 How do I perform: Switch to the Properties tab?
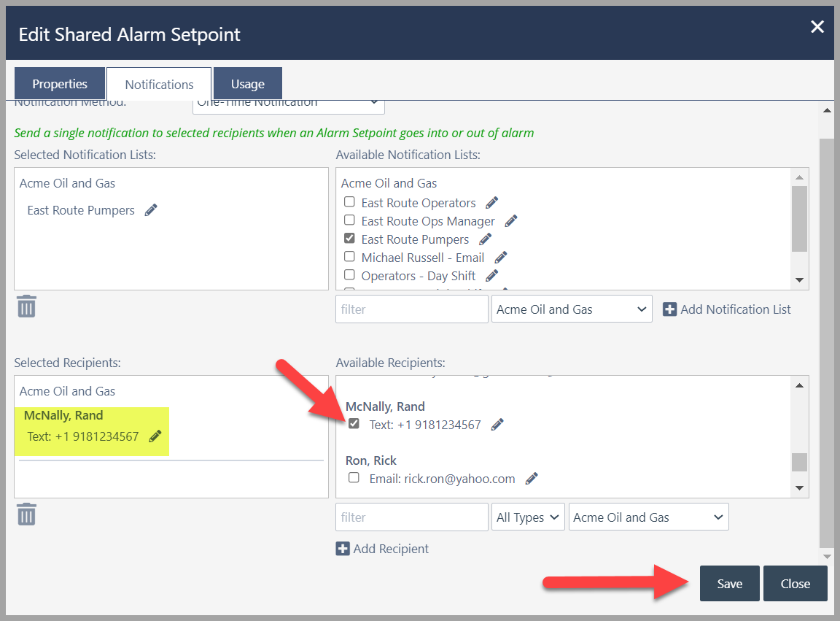pos(60,84)
